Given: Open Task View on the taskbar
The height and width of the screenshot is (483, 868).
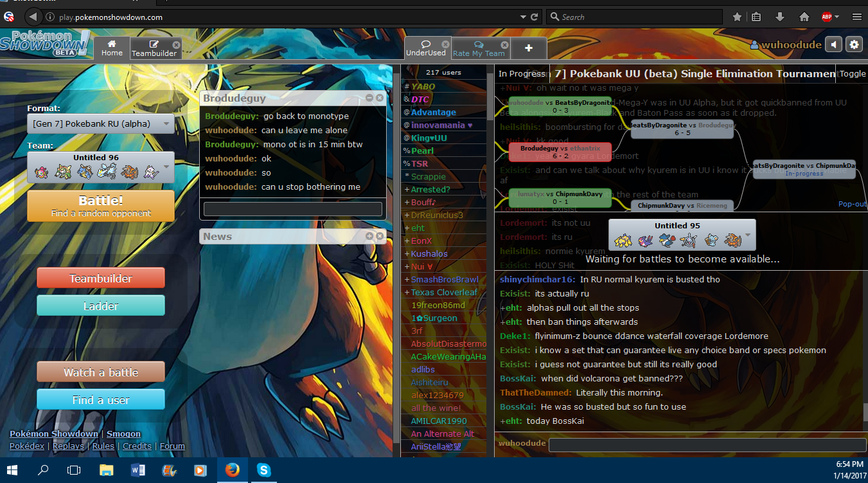Looking at the screenshot, I should tap(74, 470).
